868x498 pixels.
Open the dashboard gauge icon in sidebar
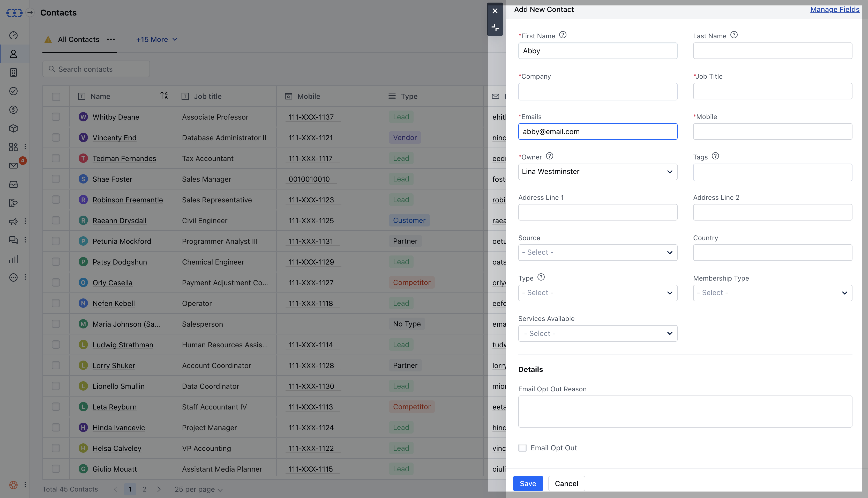pos(13,35)
